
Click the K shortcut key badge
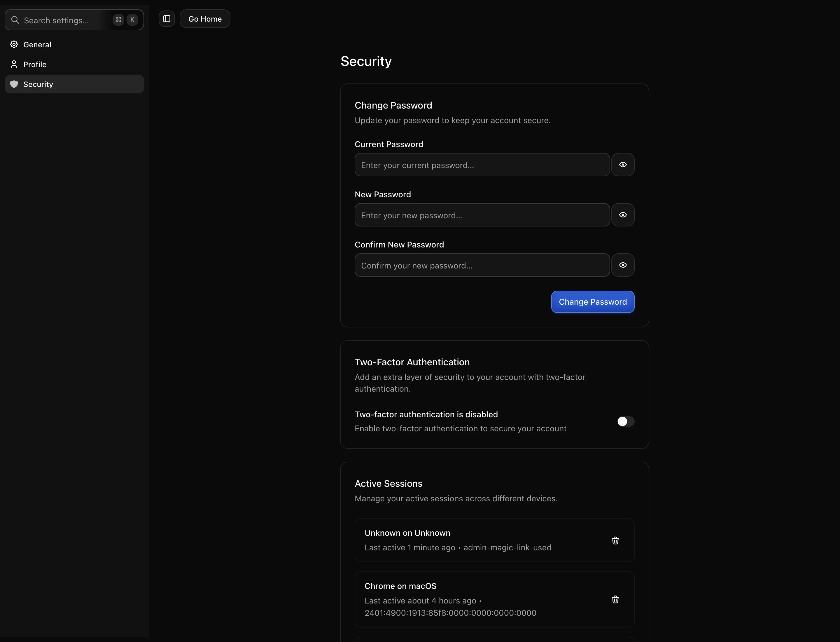click(132, 20)
